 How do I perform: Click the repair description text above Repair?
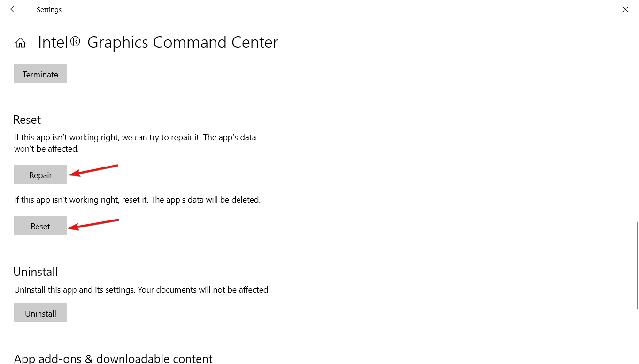tap(135, 143)
